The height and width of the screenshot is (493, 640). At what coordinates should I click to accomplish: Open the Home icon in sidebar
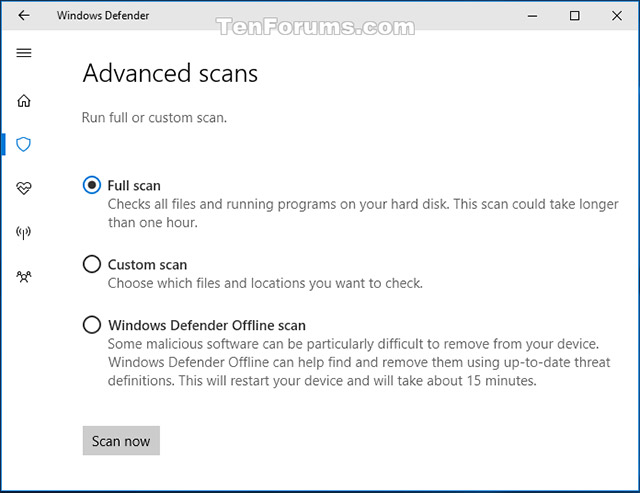click(24, 100)
